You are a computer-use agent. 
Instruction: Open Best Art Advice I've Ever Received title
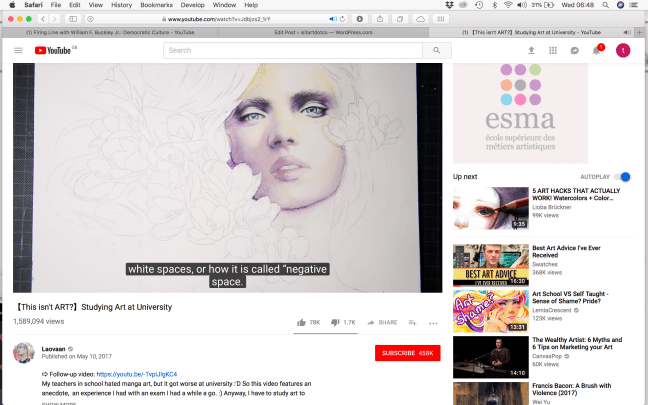click(x=566, y=252)
